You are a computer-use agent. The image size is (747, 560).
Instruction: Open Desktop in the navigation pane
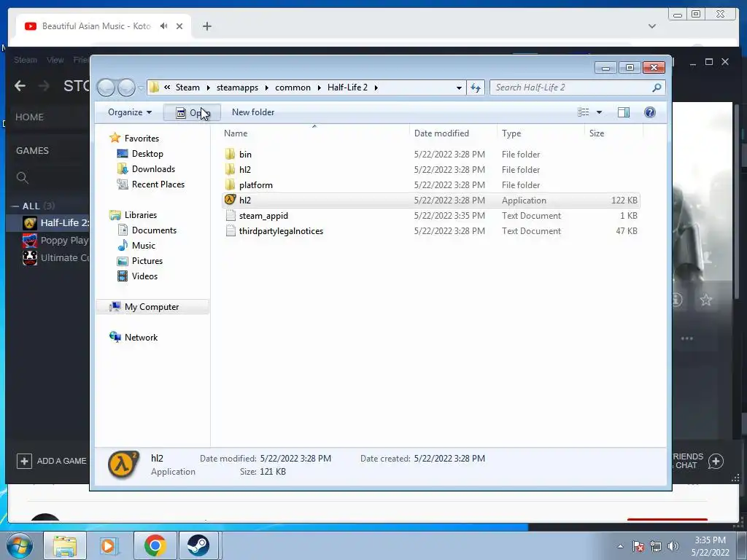click(147, 154)
